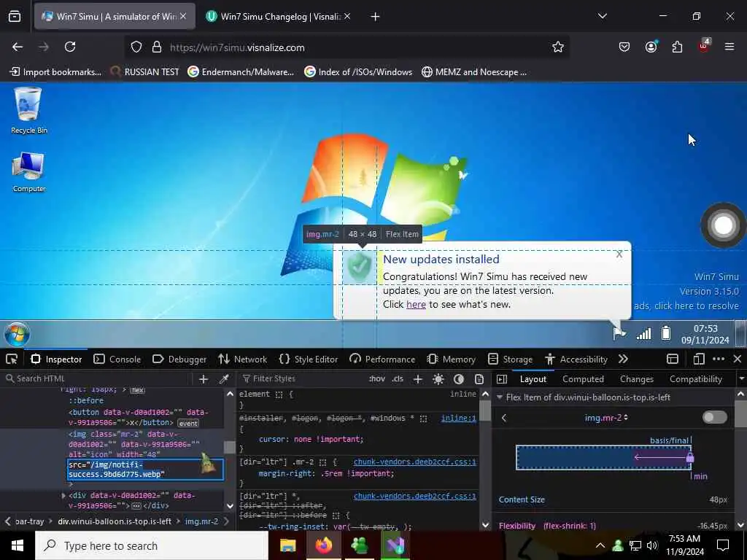Image resolution: width=747 pixels, height=560 pixels.
Task: Click the event badge on the button node
Action: 188,423
